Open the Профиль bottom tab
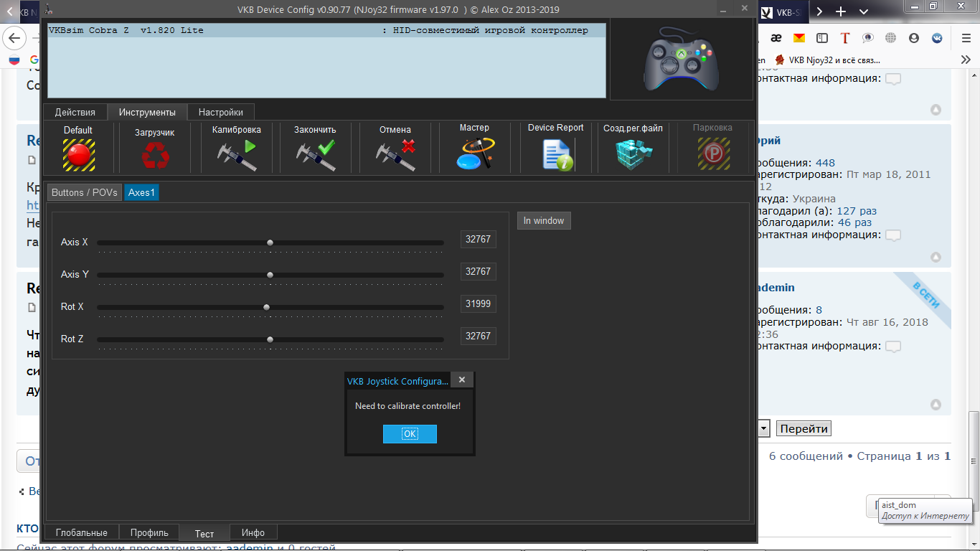 [149, 532]
